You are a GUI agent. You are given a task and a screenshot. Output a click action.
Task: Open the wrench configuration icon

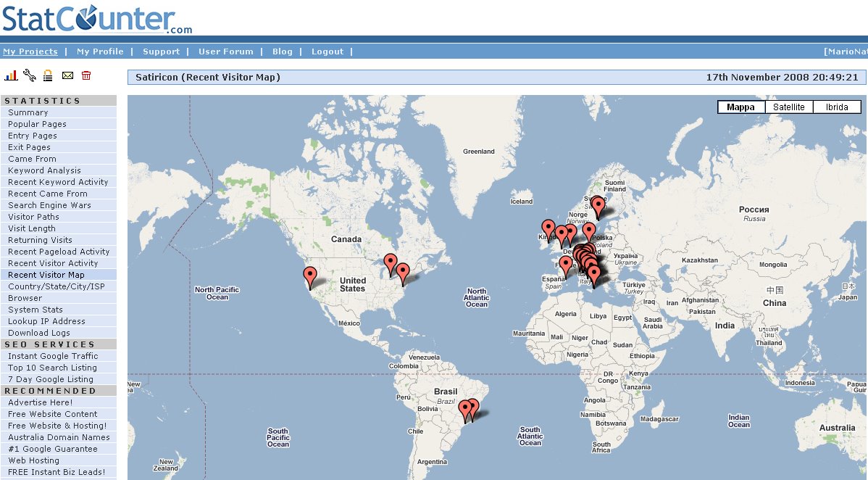[x=29, y=75]
